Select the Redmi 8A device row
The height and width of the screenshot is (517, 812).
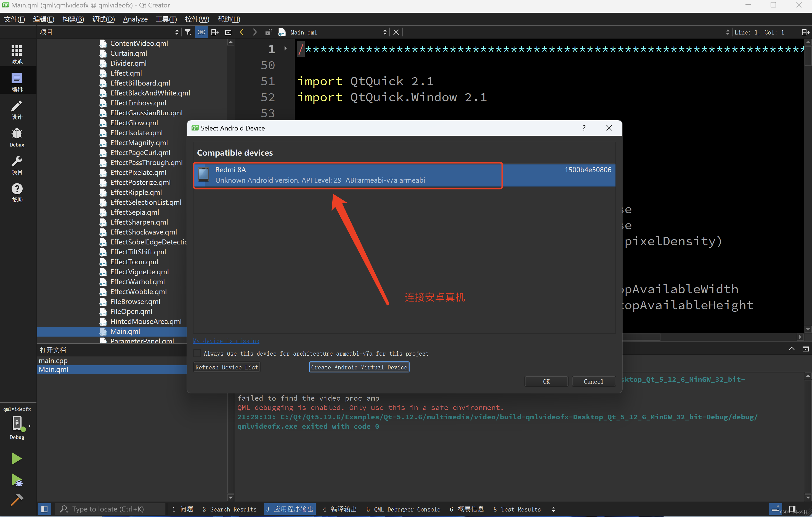(x=404, y=175)
